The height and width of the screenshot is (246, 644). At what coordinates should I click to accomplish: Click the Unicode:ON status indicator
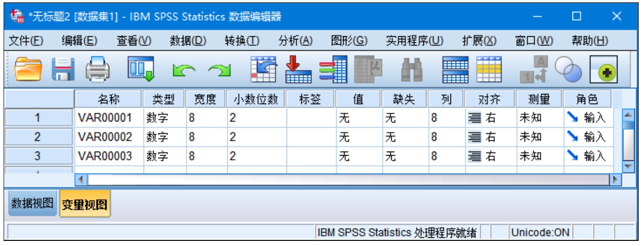click(x=540, y=233)
